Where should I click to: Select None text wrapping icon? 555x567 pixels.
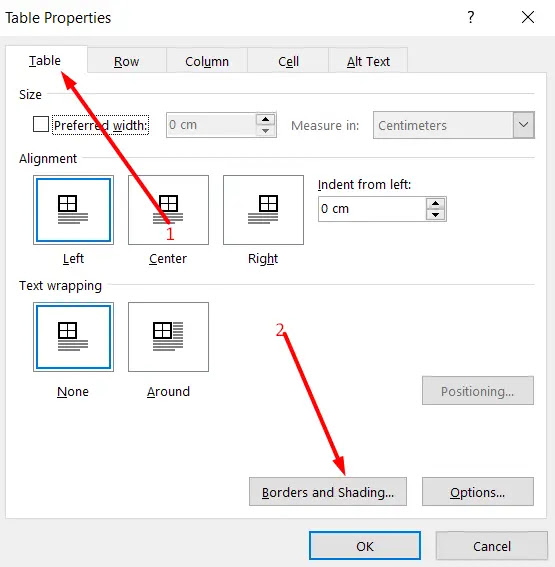pos(73,337)
